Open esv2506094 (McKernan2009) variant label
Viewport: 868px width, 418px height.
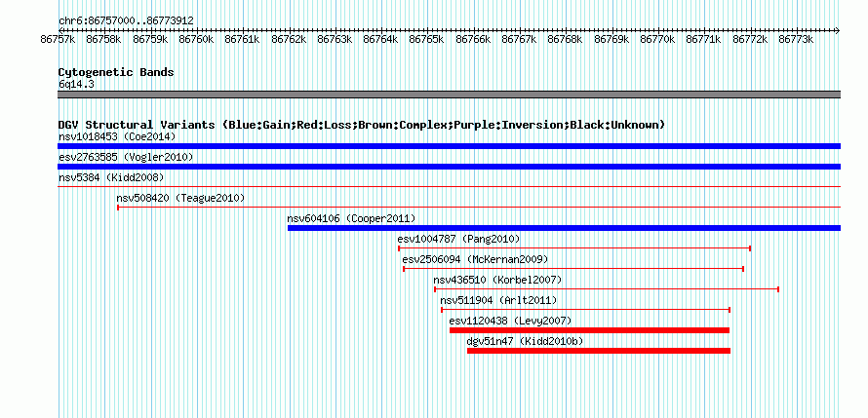click(x=475, y=259)
